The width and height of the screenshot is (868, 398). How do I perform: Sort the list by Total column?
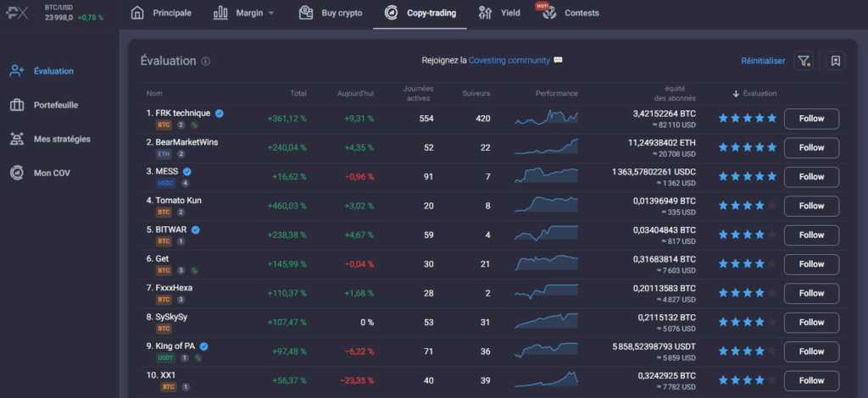(x=298, y=93)
